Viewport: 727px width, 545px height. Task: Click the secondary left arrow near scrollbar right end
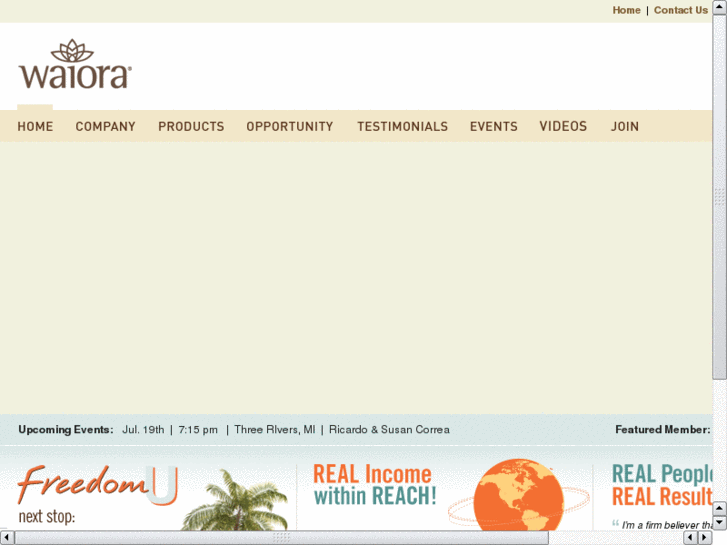690,538
